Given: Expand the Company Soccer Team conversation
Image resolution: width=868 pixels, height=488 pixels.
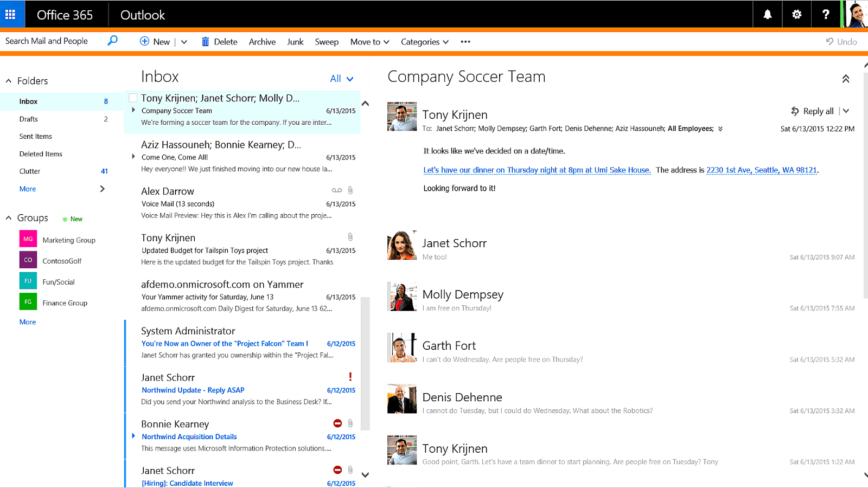Looking at the screenshot, I should pos(133,110).
